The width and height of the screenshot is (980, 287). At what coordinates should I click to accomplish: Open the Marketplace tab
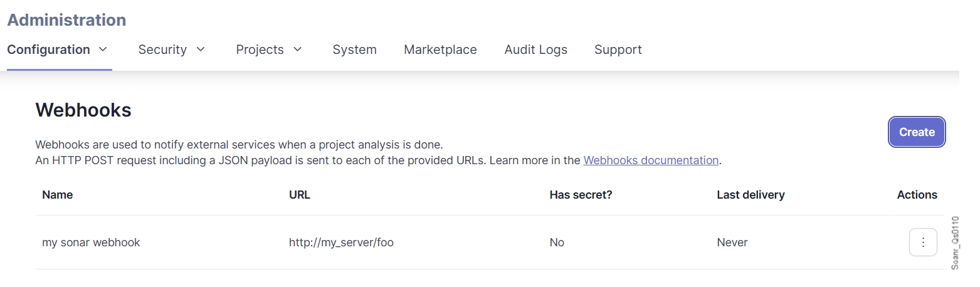(440, 50)
